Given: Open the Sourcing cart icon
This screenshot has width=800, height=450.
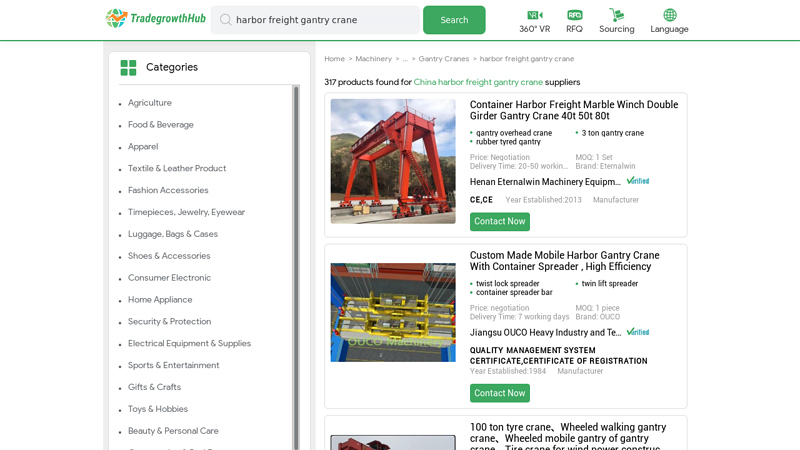Looking at the screenshot, I should (x=616, y=15).
